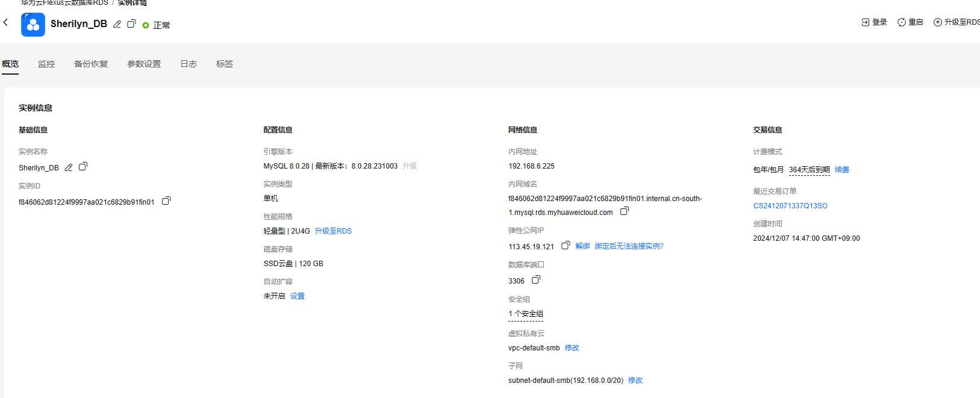
Task: Click the creation time 2024/12/07 14:47:00
Action: pos(807,238)
